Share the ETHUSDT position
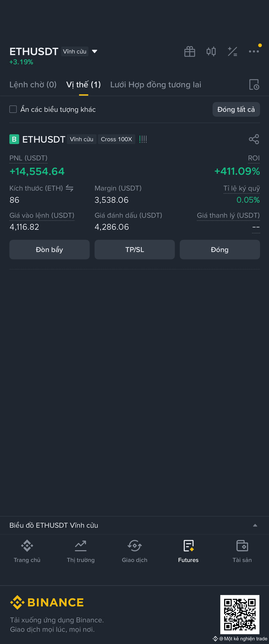The image size is (269, 644). pyautogui.click(x=254, y=139)
